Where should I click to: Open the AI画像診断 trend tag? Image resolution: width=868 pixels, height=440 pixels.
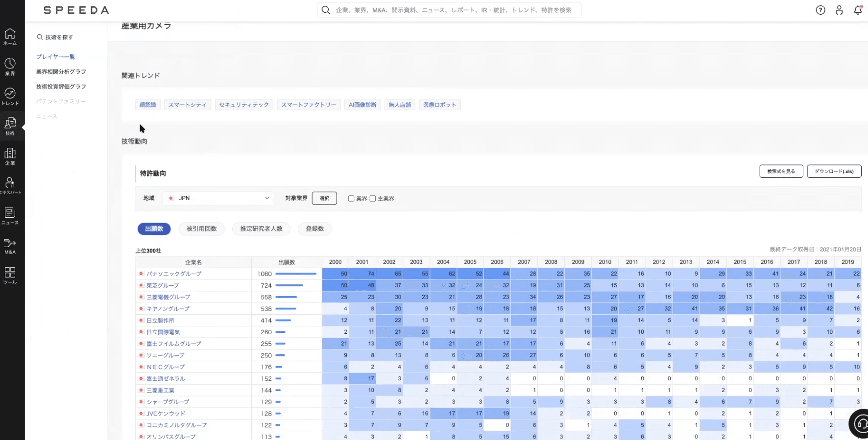click(x=362, y=105)
